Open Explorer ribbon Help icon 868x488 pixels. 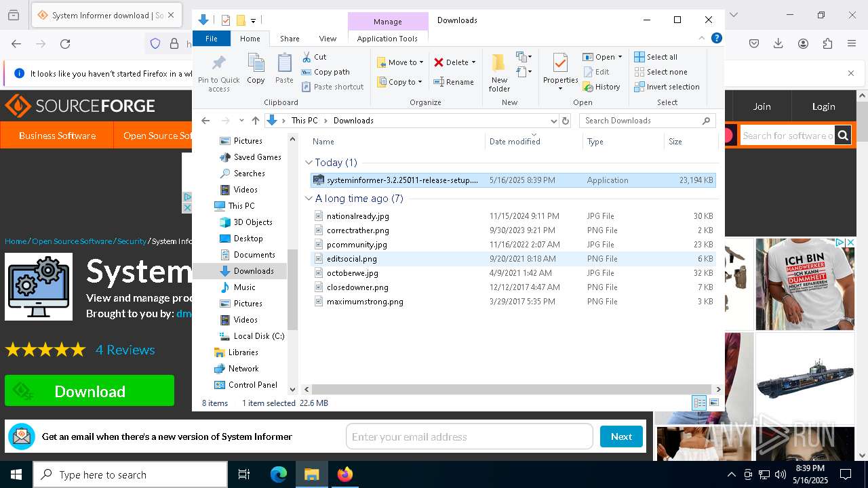pyautogui.click(x=716, y=39)
